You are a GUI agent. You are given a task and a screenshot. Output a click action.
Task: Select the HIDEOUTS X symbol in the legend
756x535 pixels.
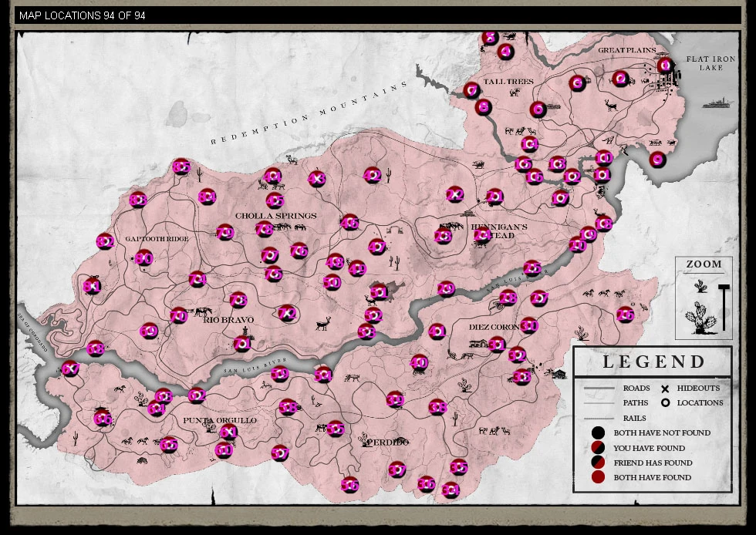(x=664, y=388)
